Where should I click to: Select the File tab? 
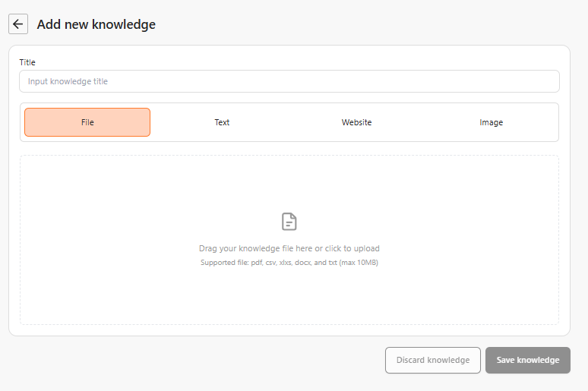tap(87, 122)
